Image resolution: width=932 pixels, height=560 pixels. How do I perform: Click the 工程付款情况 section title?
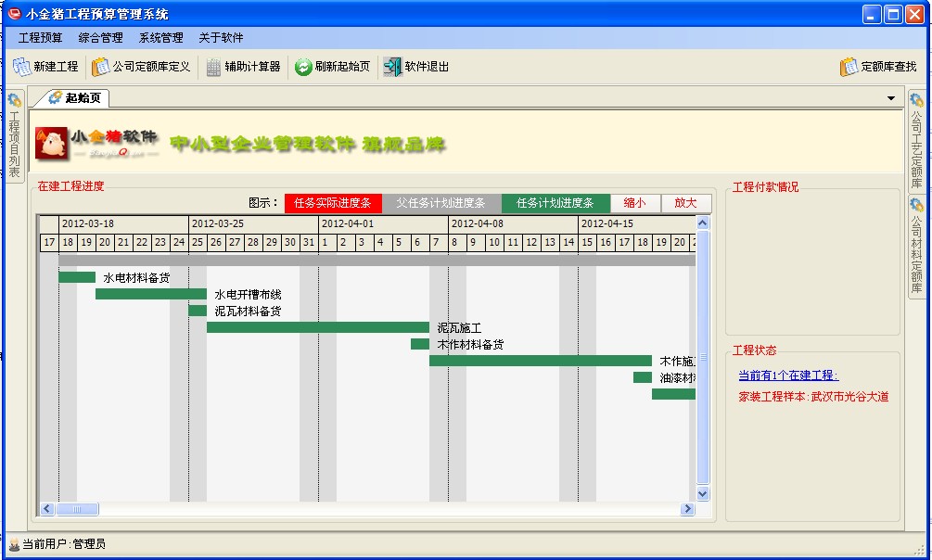click(x=766, y=187)
